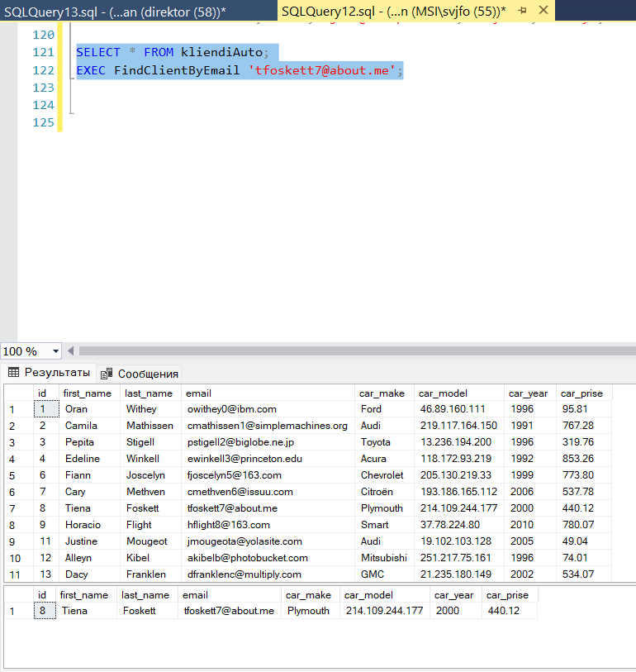This screenshot has height=672, width=636.
Task: Select the 2010 car year cell
Action: 529,525
